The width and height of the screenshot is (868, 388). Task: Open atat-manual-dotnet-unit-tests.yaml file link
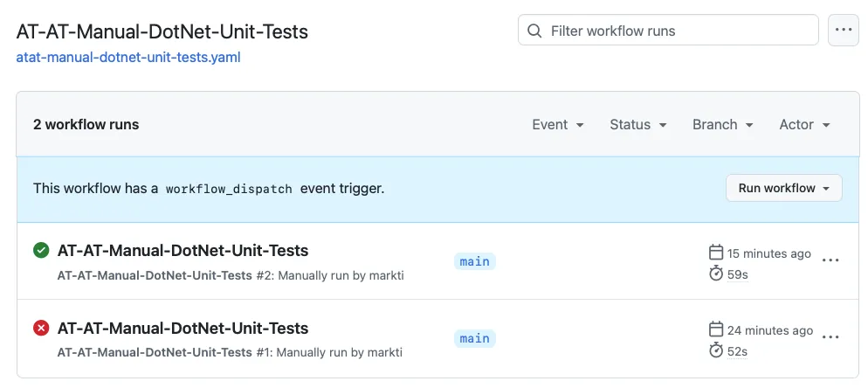128,58
